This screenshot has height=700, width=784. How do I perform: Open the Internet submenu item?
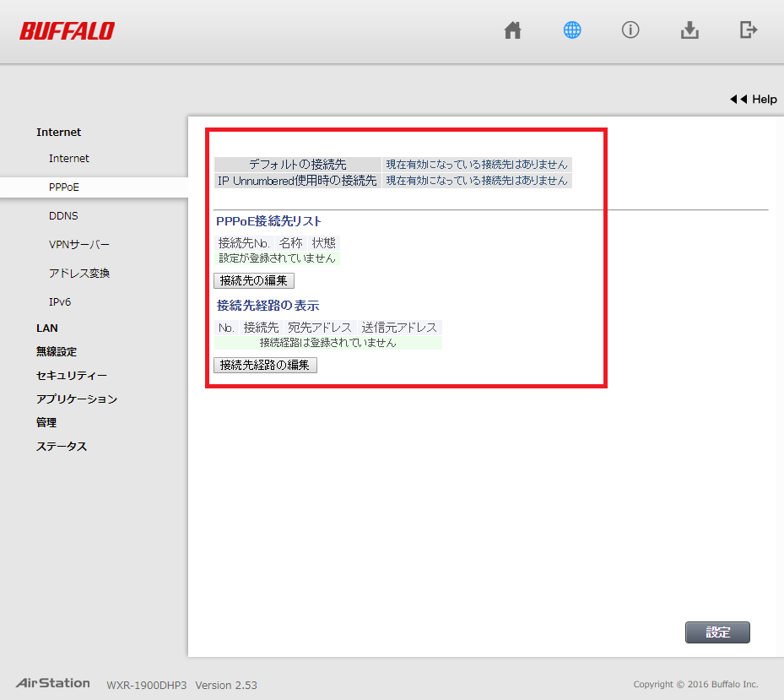(69, 158)
